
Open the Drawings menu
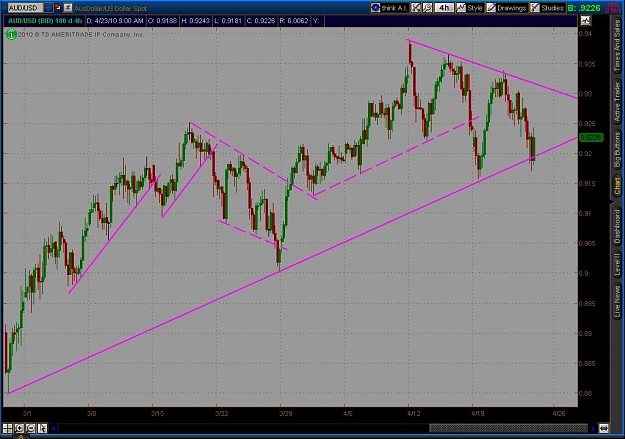(x=507, y=8)
